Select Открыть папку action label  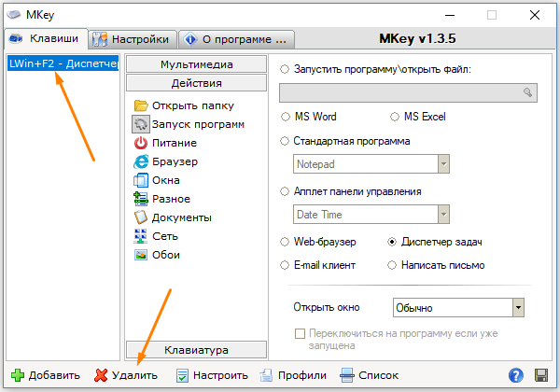tap(193, 105)
